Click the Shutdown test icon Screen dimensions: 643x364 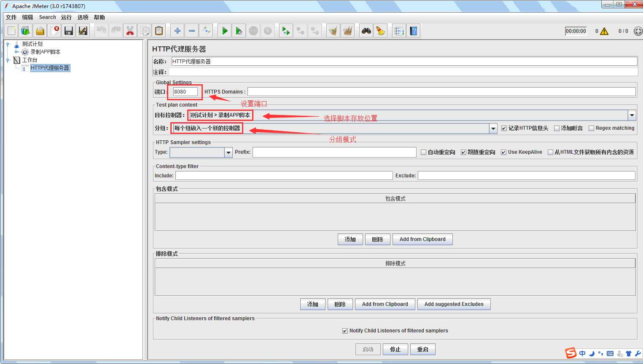tap(268, 31)
